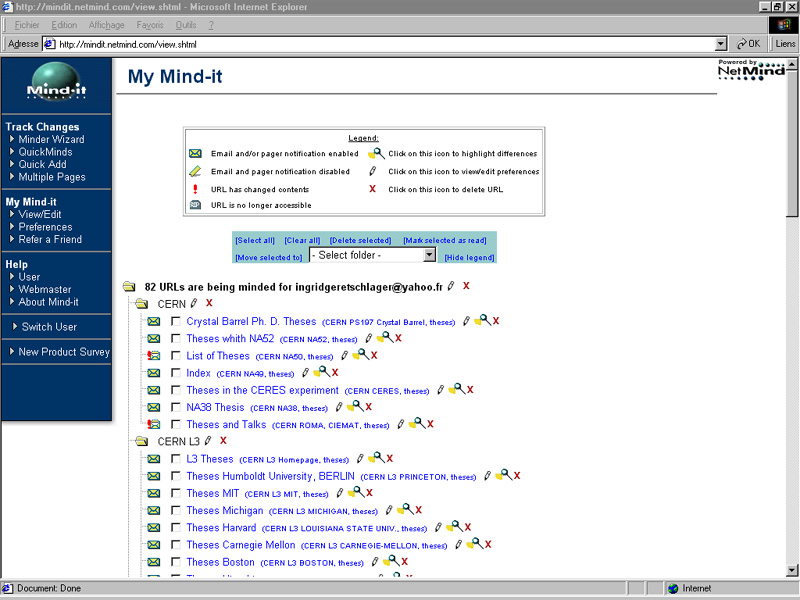The height and width of the screenshot is (600, 800).
Task: Open Minder Wizard in sidebar
Action: (52, 139)
